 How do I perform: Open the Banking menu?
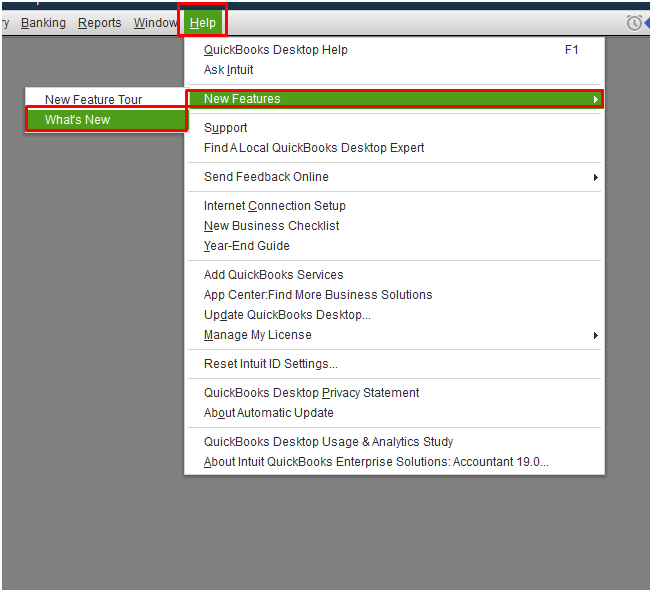tap(43, 23)
